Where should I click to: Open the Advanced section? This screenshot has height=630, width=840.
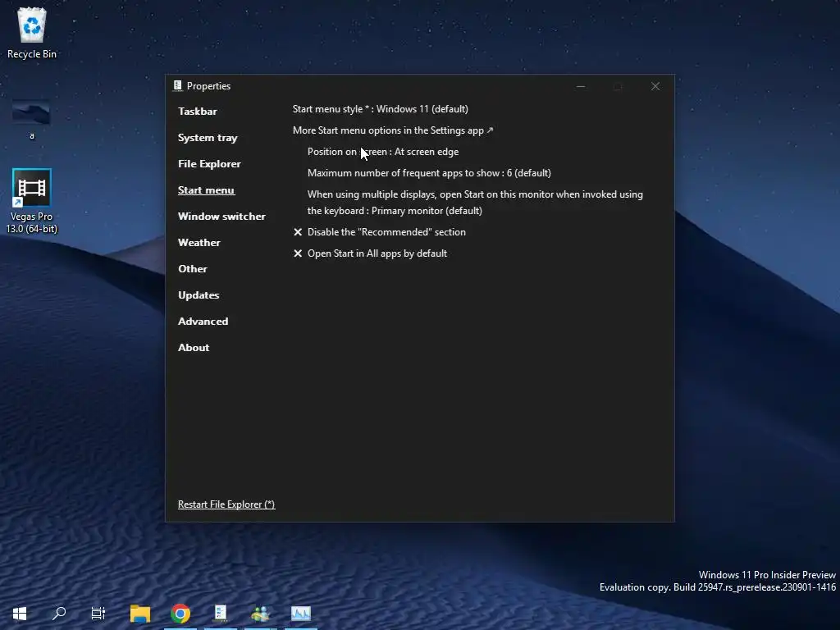coord(203,322)
